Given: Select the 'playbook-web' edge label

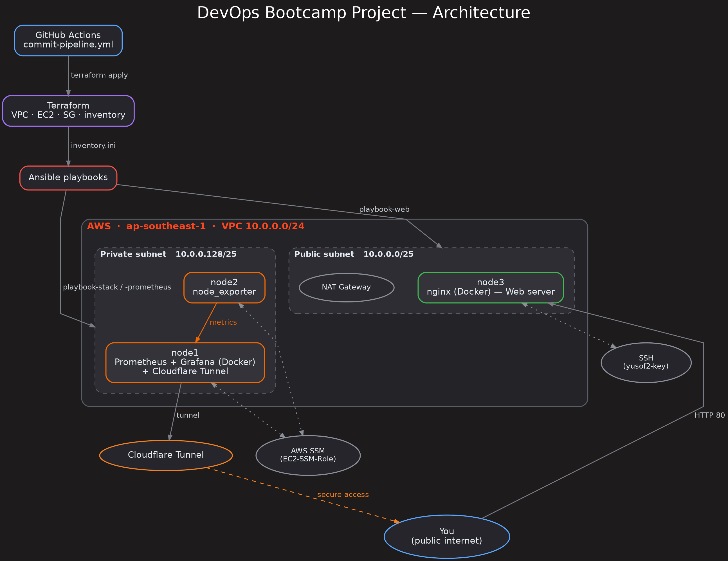Looking at the screenshot, I should point(384,210).
